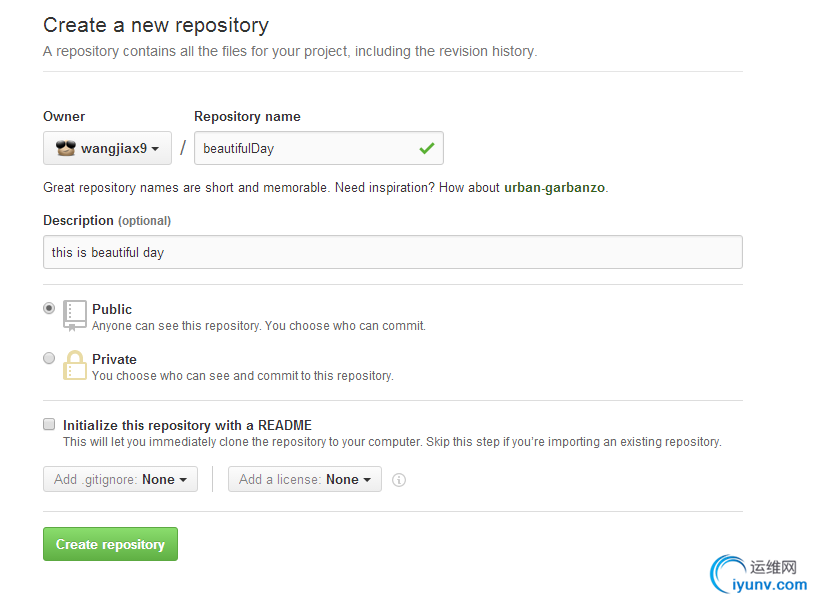Click the iyunv.com watermark logo
Viewport: 813px width, 601px height.
click(x=758, y=574)
